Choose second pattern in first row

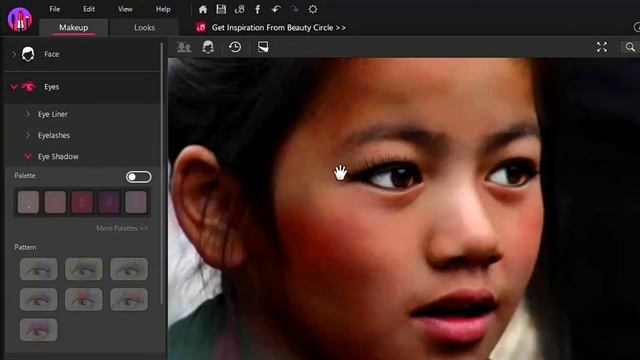(x=84, y=269)
